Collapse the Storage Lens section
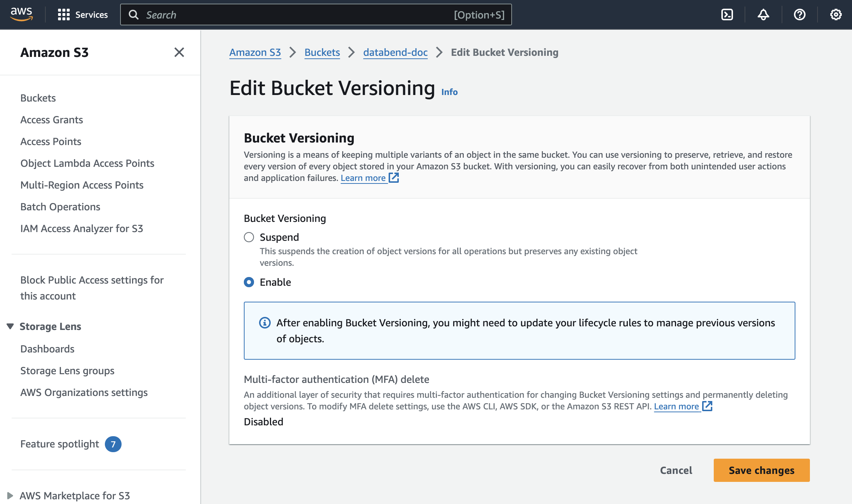 10,326
